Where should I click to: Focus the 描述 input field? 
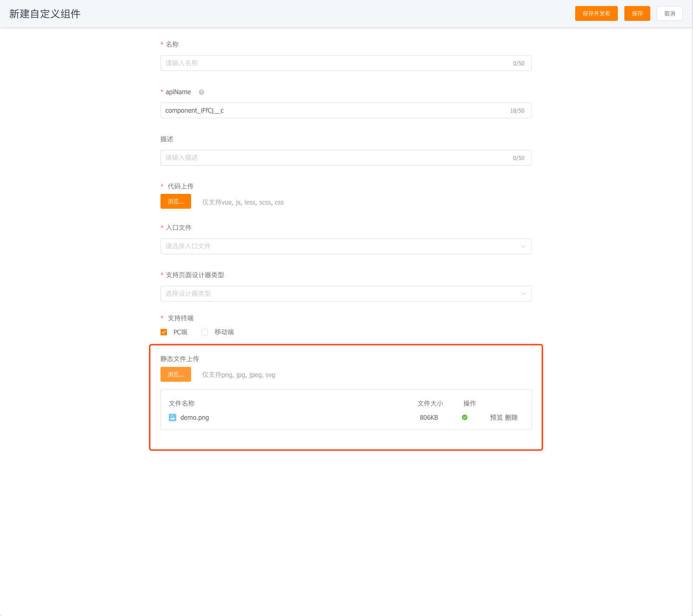click(x=346, y=158)
